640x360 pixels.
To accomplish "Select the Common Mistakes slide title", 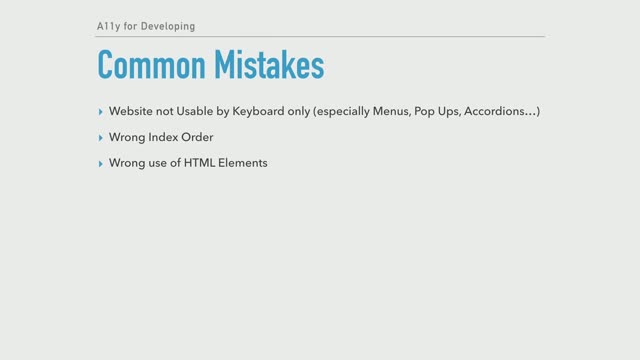I will click(211, 64).
